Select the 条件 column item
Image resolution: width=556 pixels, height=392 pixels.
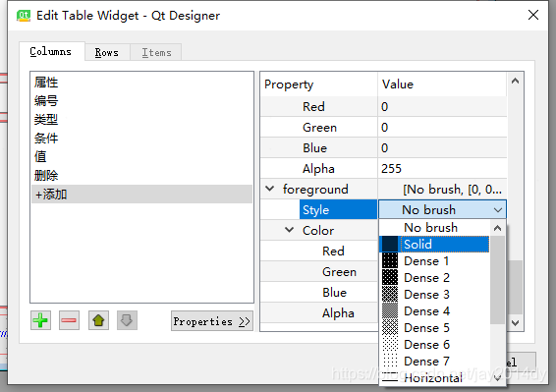click(141, 138)
